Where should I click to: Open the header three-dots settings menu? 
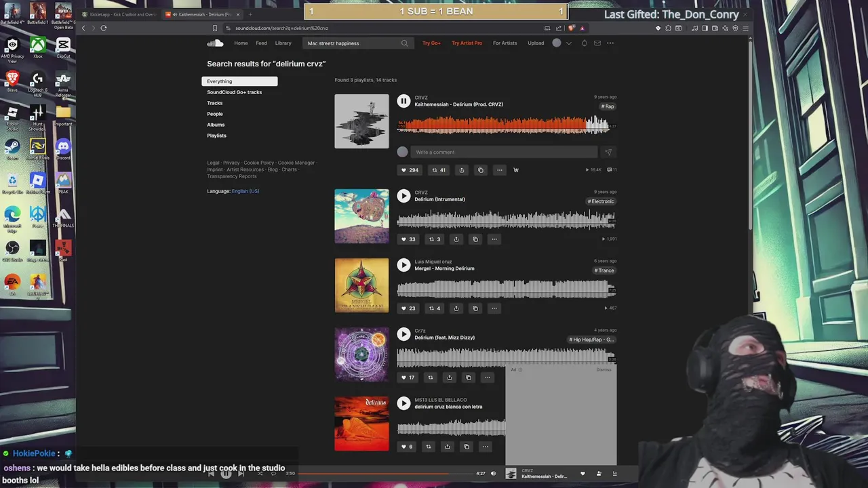pyautogui.click(x=610, y=43)
